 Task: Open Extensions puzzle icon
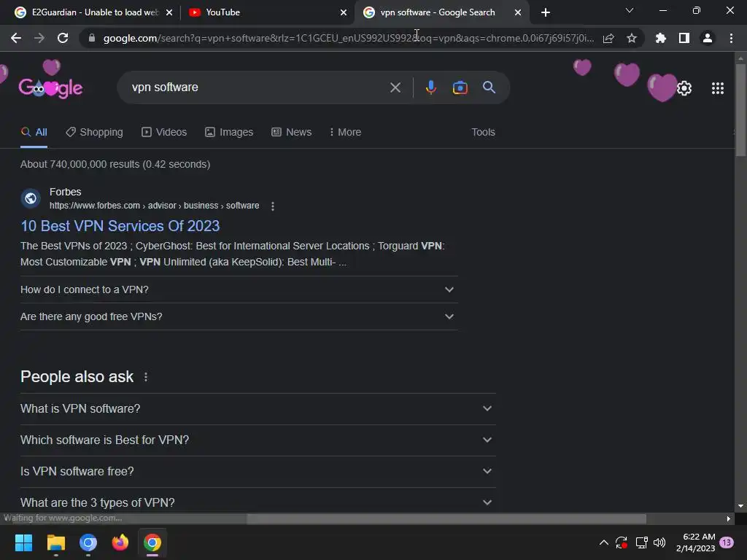tap(660, 38)
